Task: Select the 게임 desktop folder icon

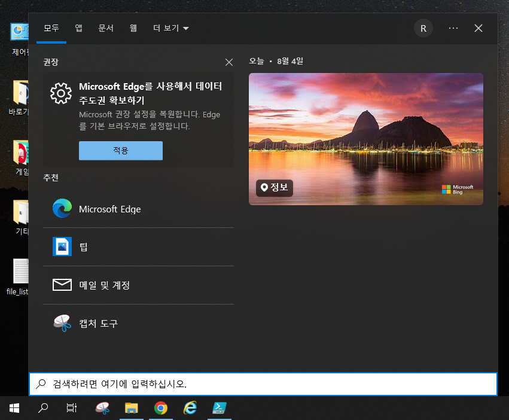Action: (21, 158)
